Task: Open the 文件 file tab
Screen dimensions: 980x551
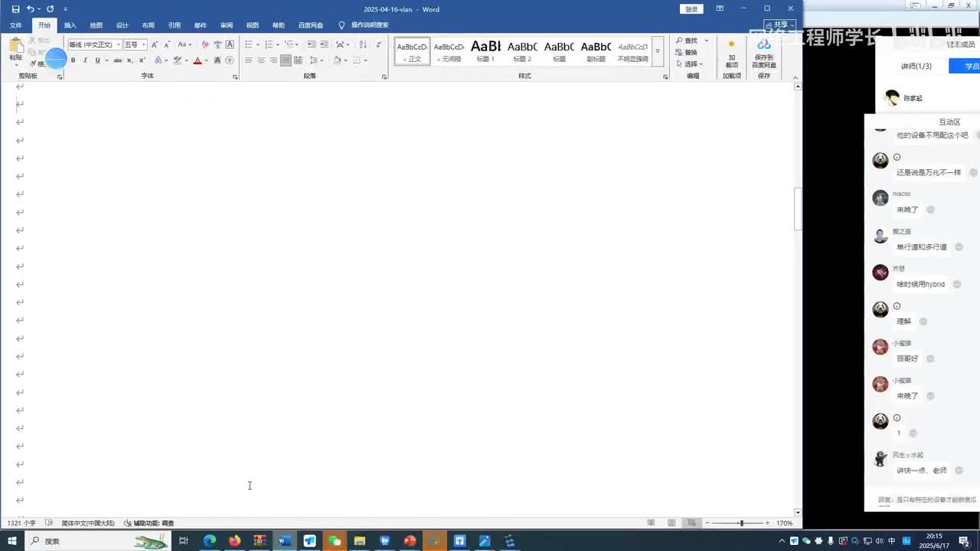Action: coord(15,25)
